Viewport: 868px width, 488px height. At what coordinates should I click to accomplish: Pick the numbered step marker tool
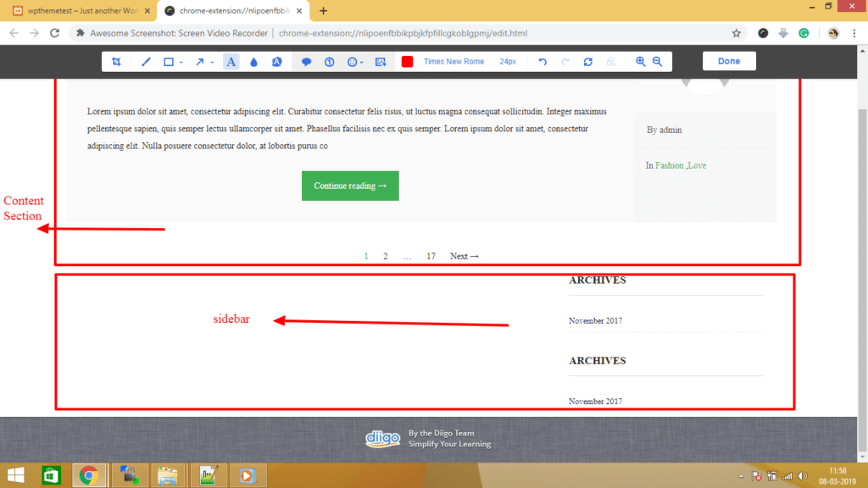coord(329,61)
